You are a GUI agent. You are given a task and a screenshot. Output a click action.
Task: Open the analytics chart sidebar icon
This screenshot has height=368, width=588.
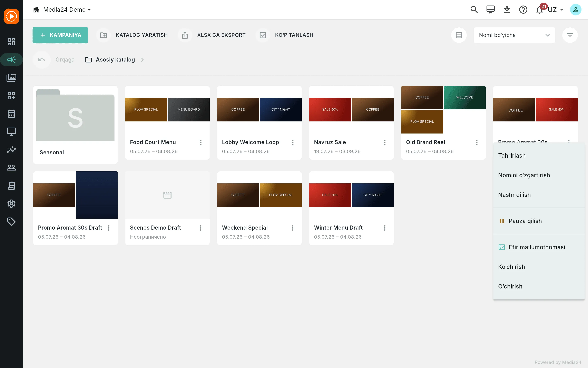tap(11, 150)
